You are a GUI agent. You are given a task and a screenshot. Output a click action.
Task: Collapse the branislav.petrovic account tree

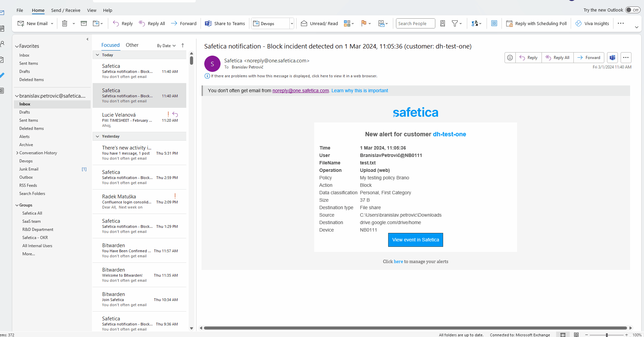click(x=17, y=96)
